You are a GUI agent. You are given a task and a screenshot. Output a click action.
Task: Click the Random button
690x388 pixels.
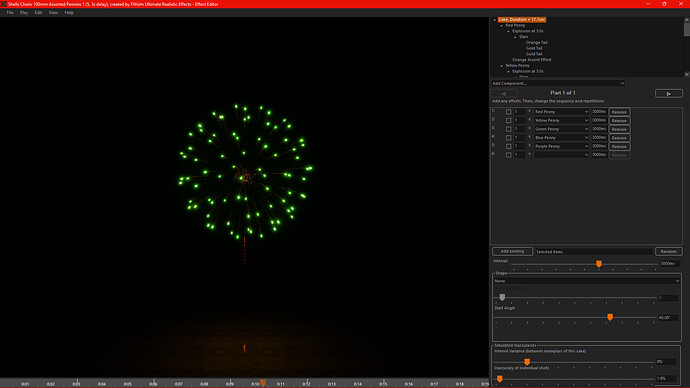click(668, 251)
